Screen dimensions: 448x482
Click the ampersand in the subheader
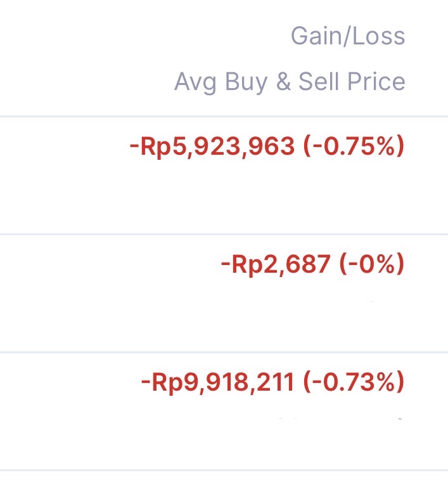click(x=283, y=82)
